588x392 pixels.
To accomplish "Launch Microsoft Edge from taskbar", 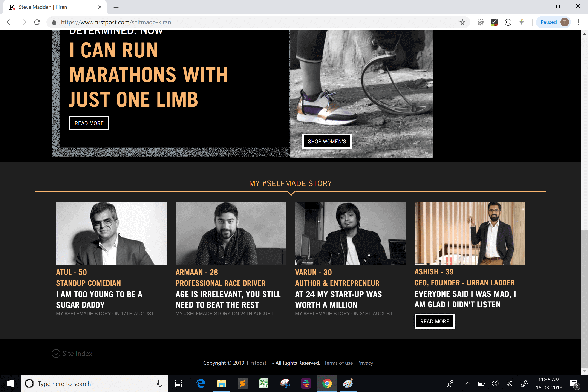I will [201, 383].
